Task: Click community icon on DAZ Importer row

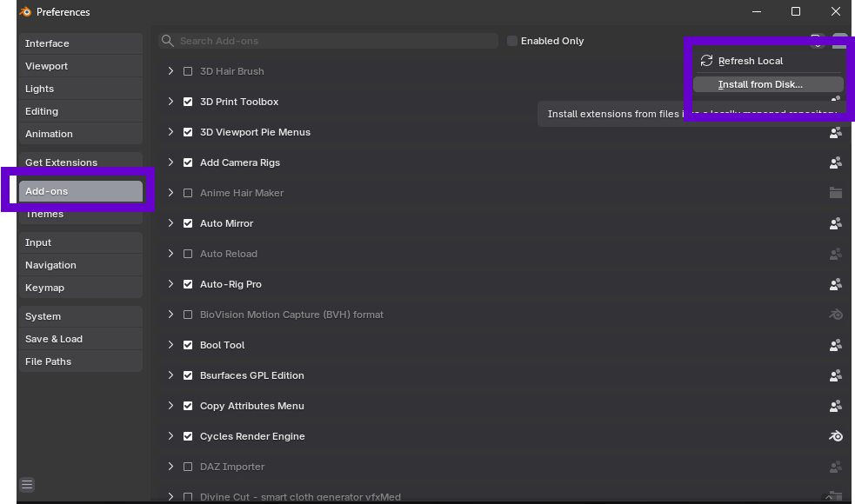Action: tap(835, 467)
